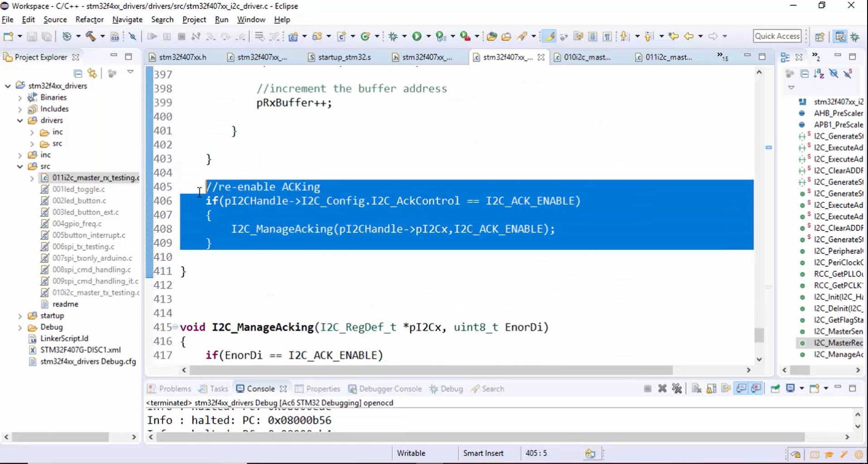Click the Build hammer icon
This screenshot has width=868, height=464.
[91, 36]
